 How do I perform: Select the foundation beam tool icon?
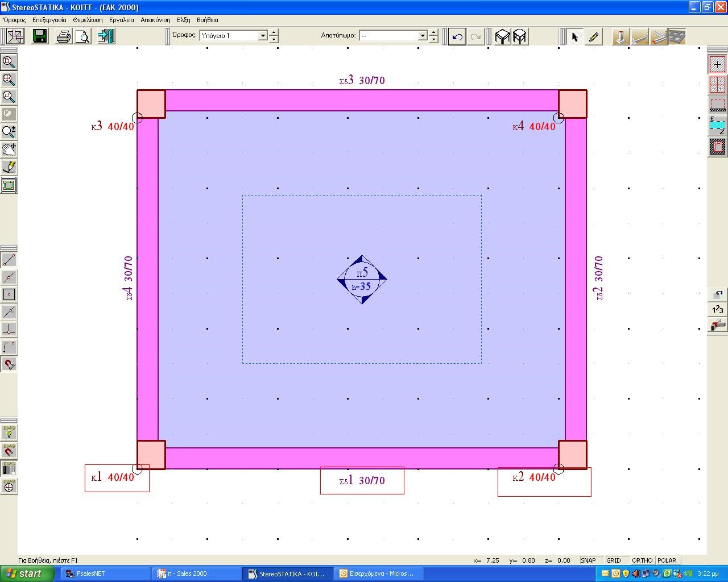pyautogui.click(x=659, y=37)
